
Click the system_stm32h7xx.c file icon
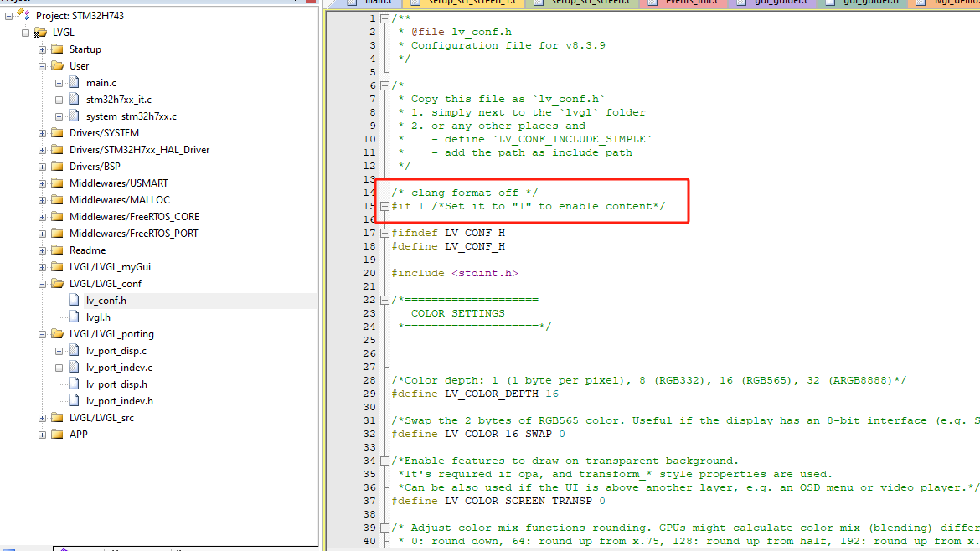75,116
